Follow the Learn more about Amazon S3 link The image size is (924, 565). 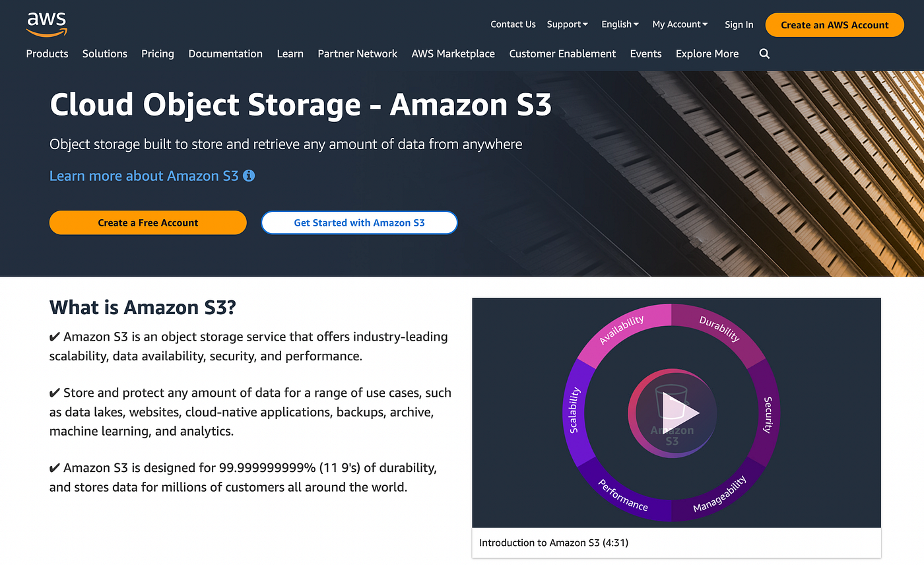pyautogui.click(x=144, y=176)
